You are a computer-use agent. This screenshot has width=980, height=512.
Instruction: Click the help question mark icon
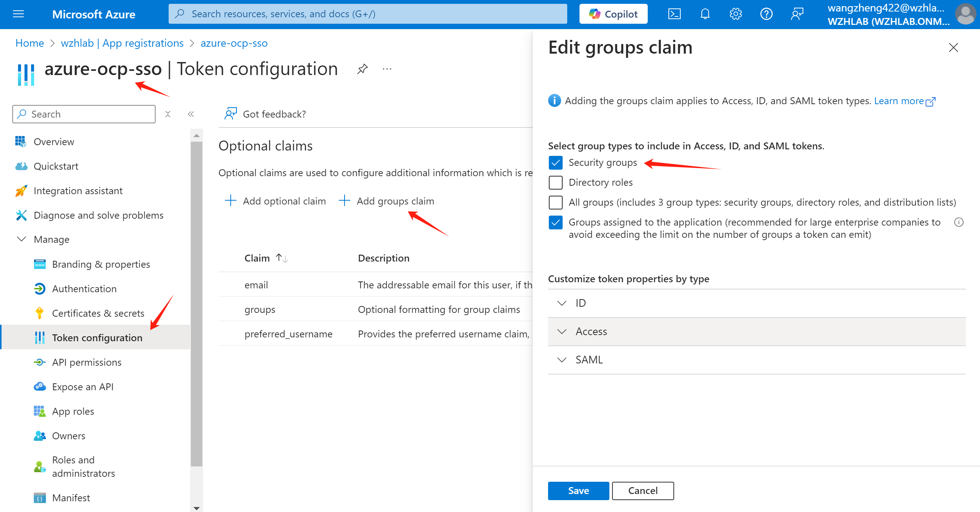766,14
